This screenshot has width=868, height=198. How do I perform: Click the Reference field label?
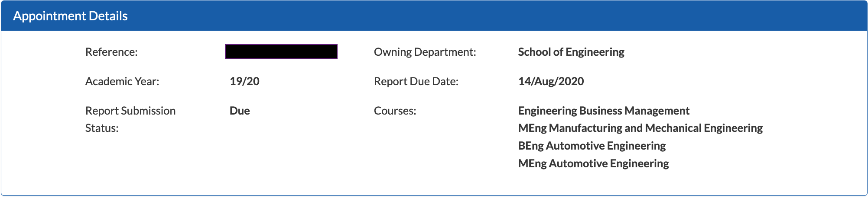pyautogui.click(x=111, y=52)
